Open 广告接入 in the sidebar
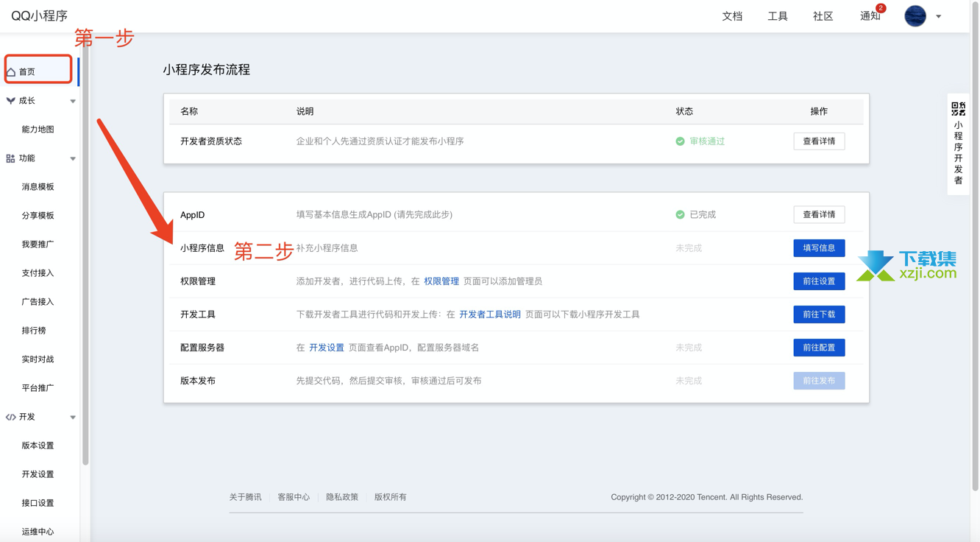Image resolution: width=980 pixels, height=542 pixels. 38,302
